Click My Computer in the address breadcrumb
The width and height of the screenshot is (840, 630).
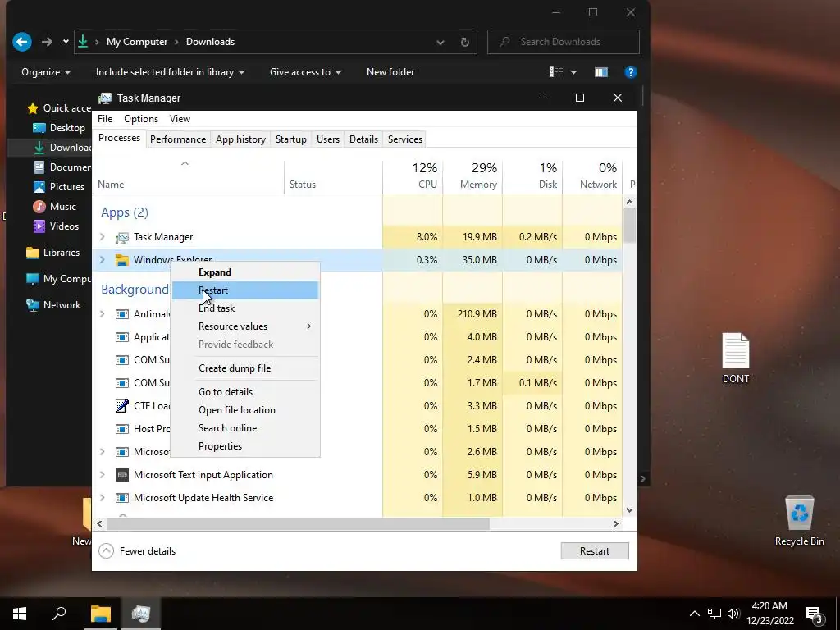137,42
